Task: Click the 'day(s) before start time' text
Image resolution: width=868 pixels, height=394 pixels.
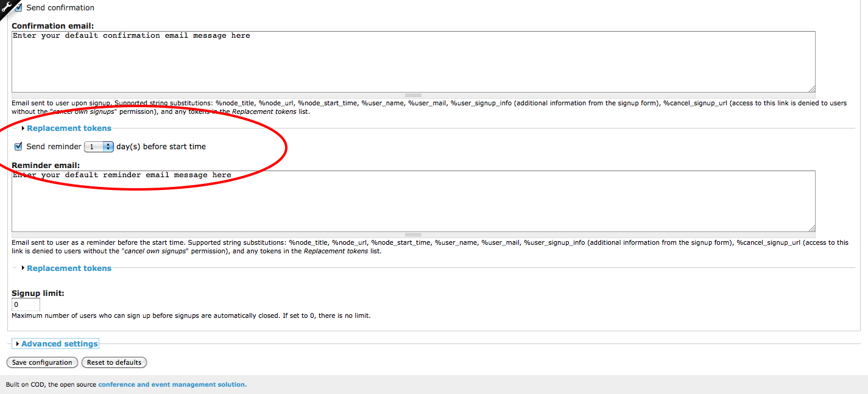Action: pos(161,147)
